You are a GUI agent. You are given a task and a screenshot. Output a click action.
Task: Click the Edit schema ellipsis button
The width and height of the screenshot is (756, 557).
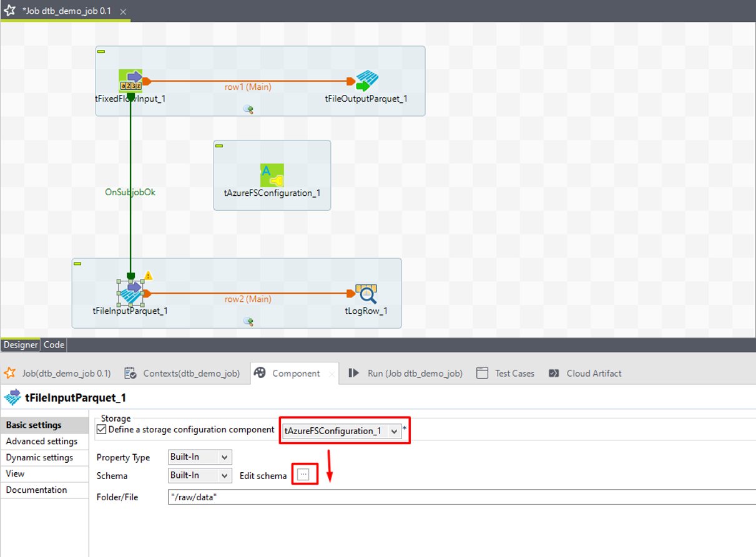coord(303,475)
